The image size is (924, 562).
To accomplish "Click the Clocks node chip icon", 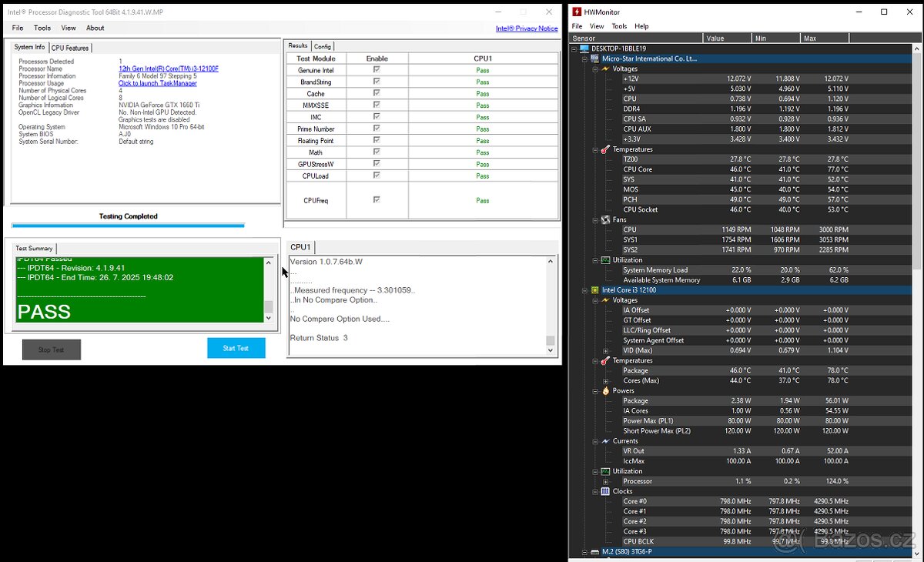I will [x=605, y=491].
